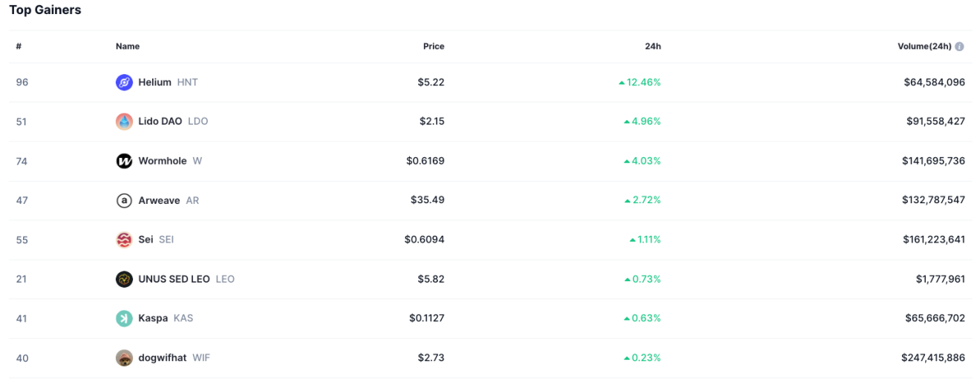Sort by Volume(24h) column header
The width and height of the screenshot is (980, 379).
(924, 47)
